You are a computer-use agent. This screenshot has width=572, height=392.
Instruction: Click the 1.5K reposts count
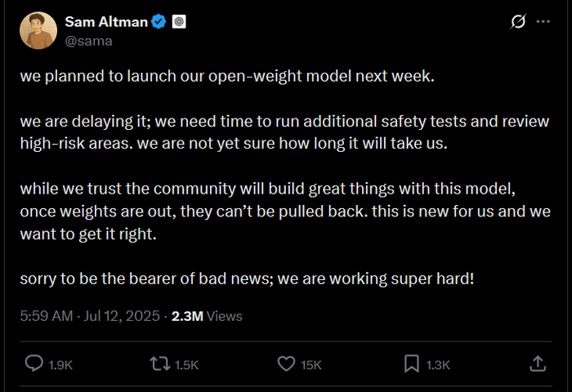click(x=186, y=364)
